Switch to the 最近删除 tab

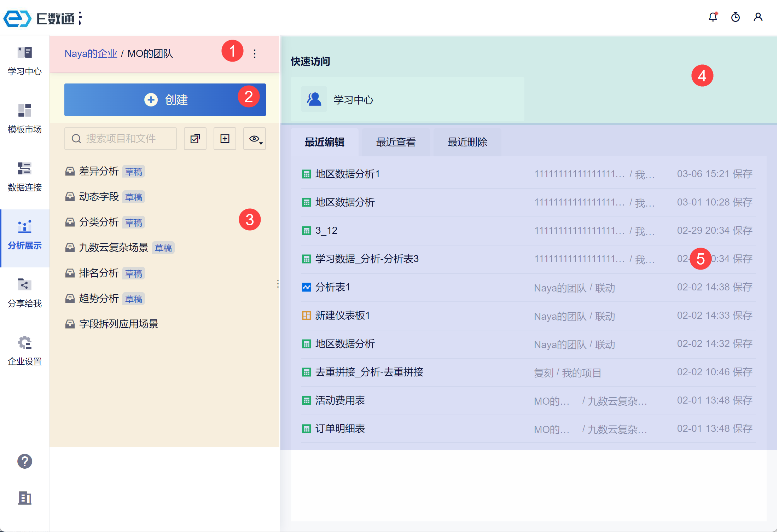(467, 142)
